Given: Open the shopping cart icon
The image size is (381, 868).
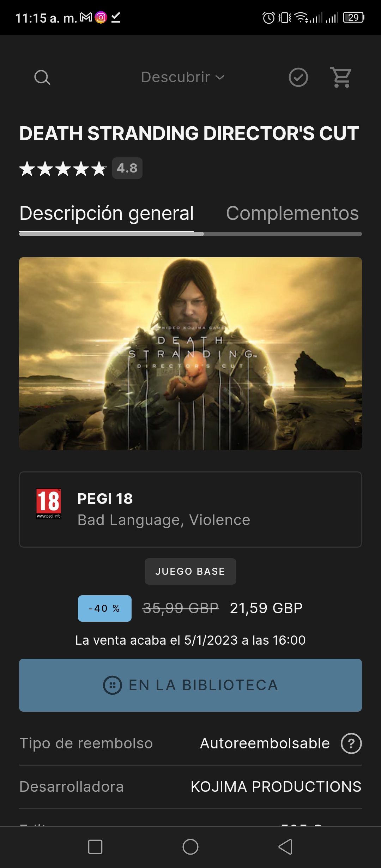Looking at the screenshot, I should [341, 77].
